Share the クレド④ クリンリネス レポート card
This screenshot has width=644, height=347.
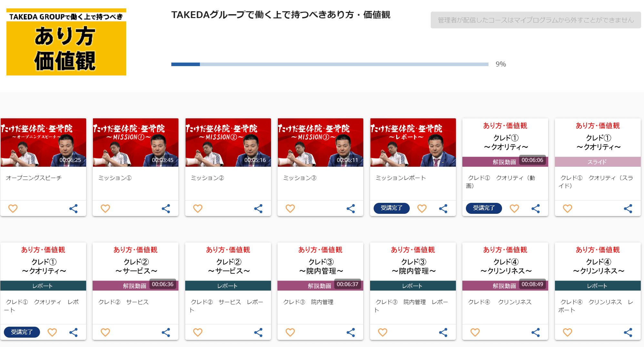628,332
